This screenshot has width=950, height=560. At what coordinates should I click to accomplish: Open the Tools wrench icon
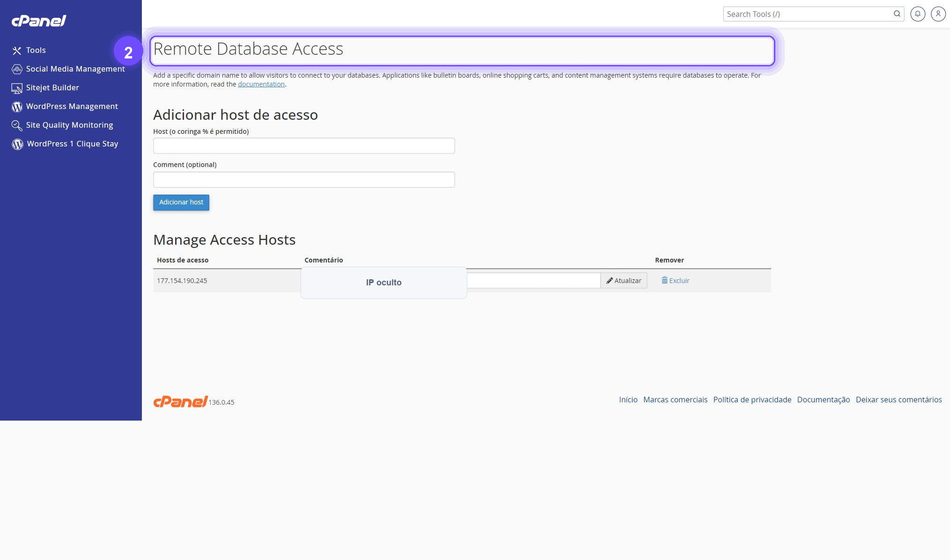17,51
